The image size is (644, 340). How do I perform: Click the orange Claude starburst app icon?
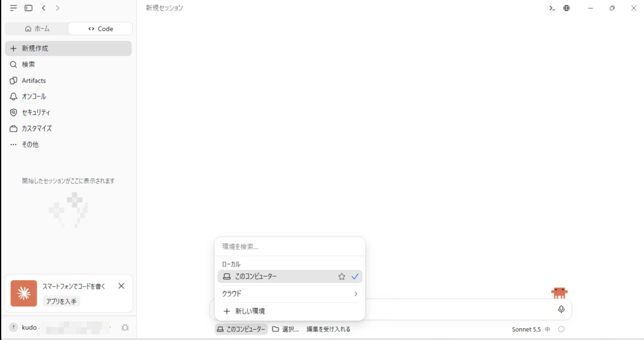pos(24,293)
